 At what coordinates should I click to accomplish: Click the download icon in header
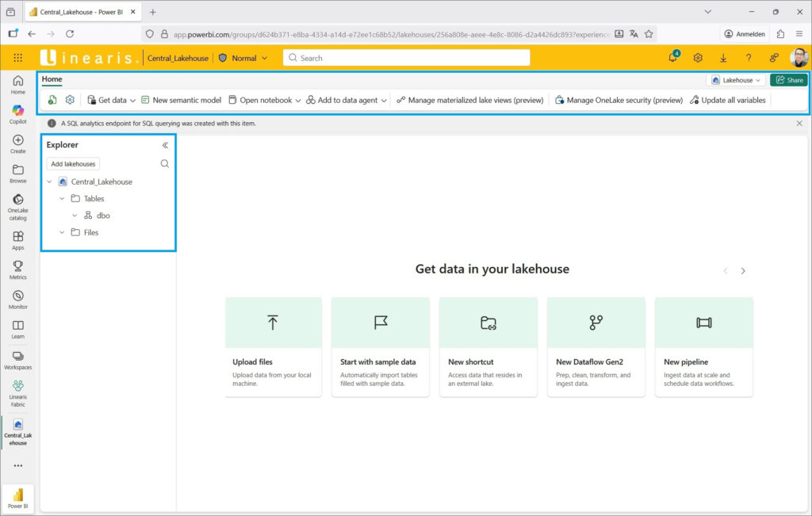(x=723, y=58)
